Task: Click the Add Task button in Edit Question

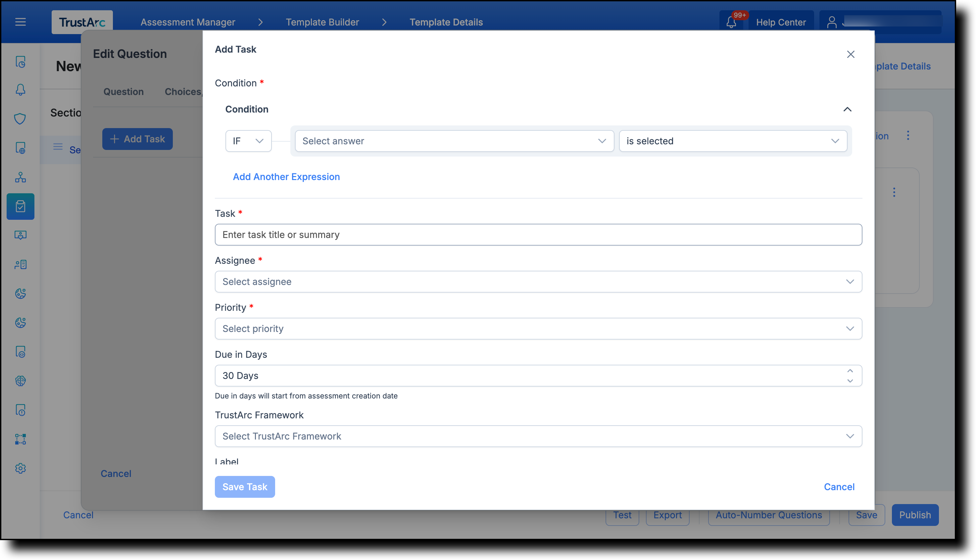Action: click(137, 139)
